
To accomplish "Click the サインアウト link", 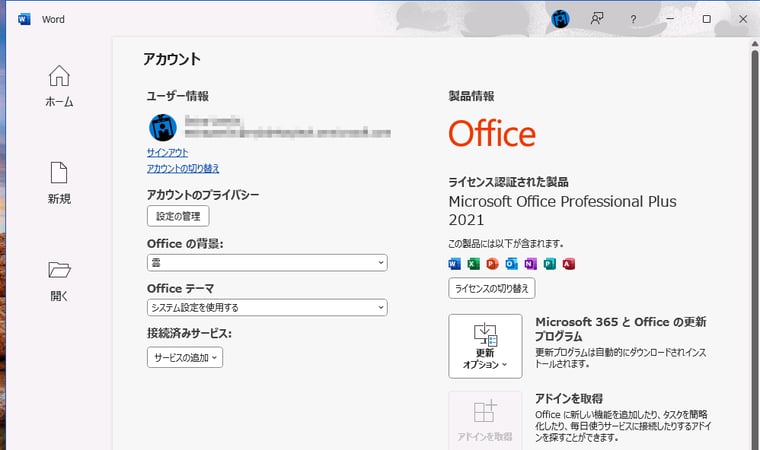I will coord(167,152).
